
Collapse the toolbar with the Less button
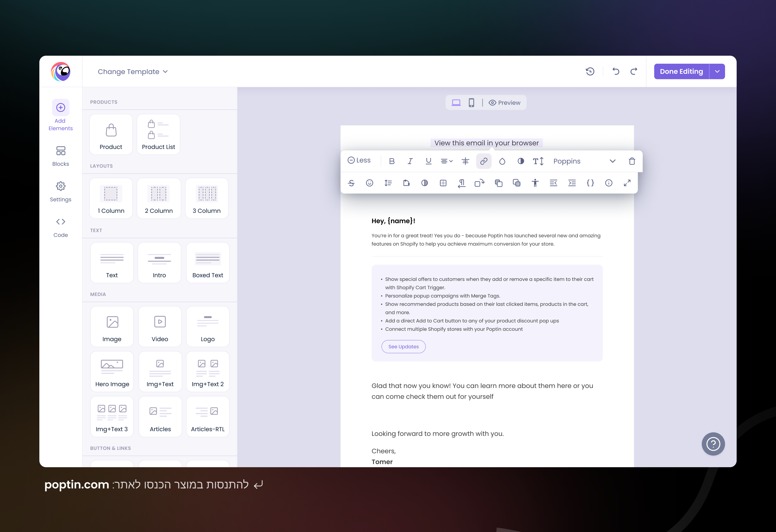pyautogui.click(x=359, y=160)
